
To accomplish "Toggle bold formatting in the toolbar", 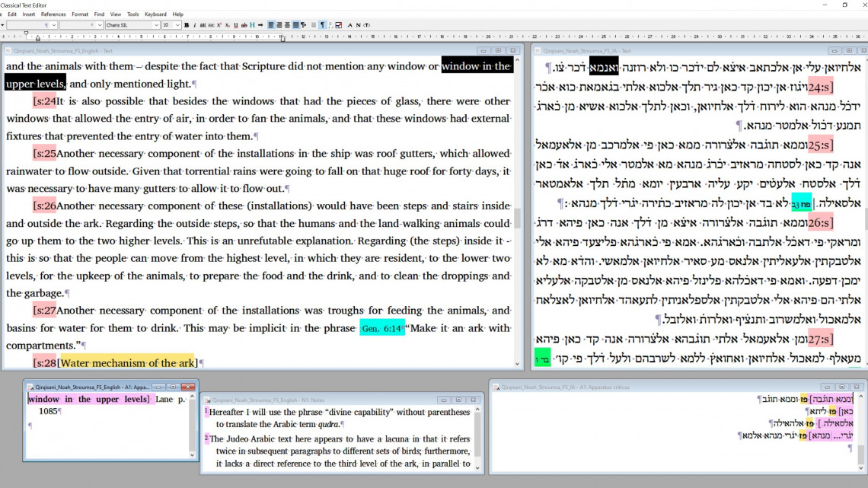I will point(187,25).
